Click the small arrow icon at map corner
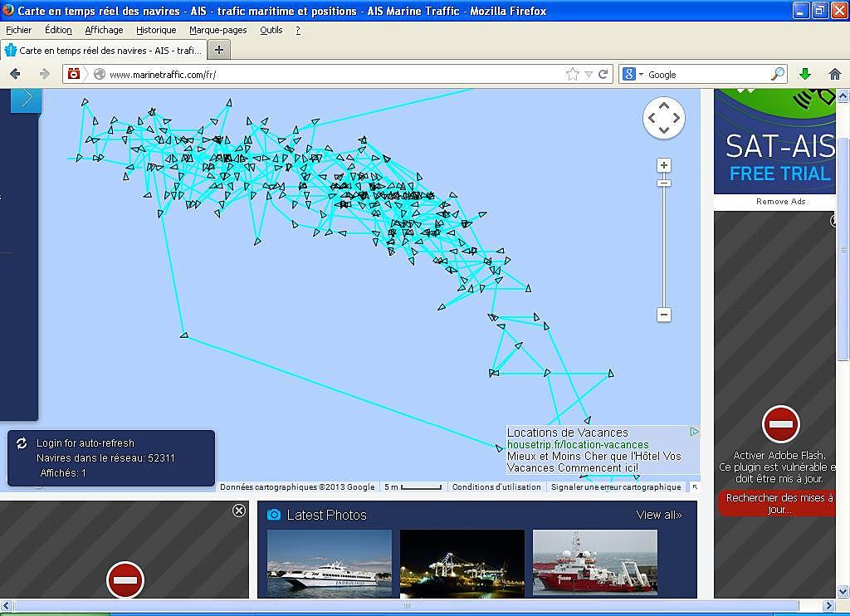 tap(695, 487)
